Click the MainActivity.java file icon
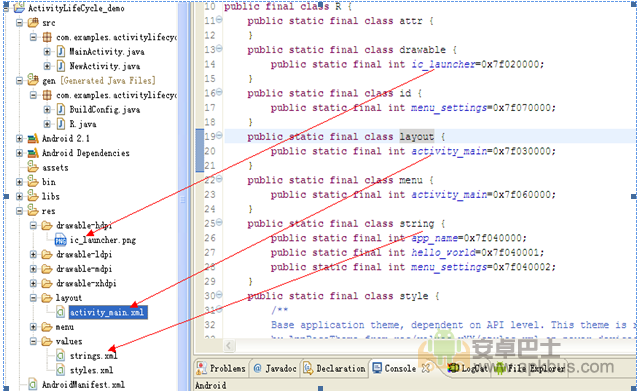Image resolution: width=637 pixels, height=391 pixels. (x=61, y=52)
